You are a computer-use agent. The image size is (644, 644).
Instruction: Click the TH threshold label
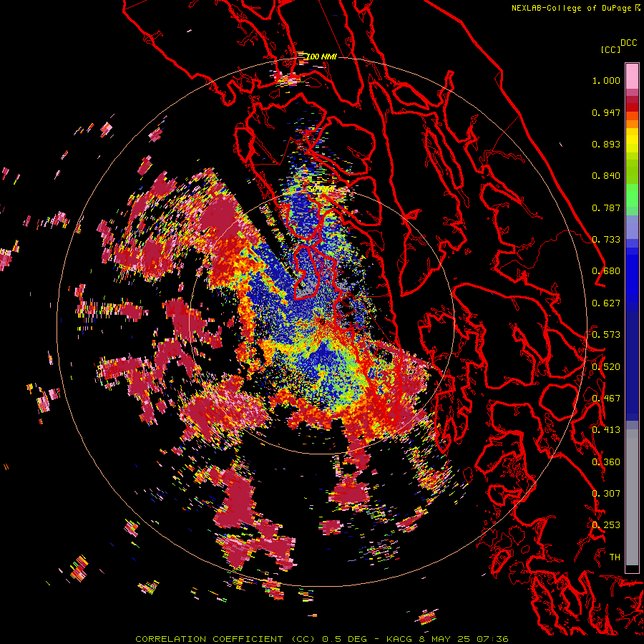point(615,557)
